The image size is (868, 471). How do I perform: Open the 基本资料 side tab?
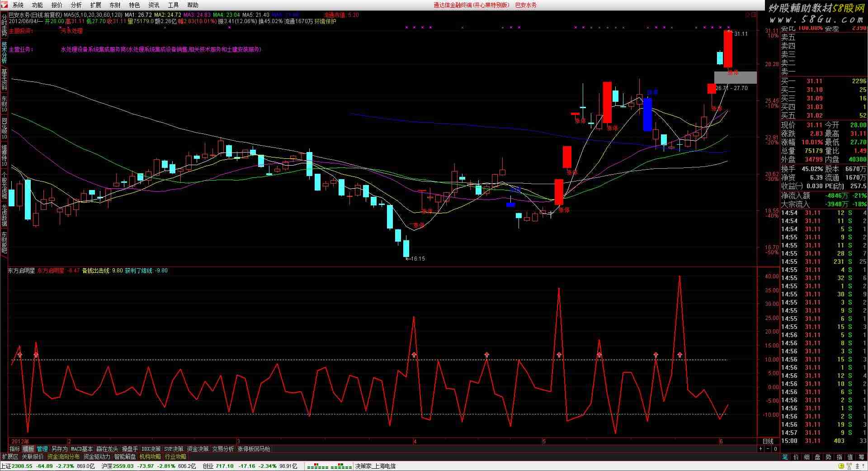(4, 80)
